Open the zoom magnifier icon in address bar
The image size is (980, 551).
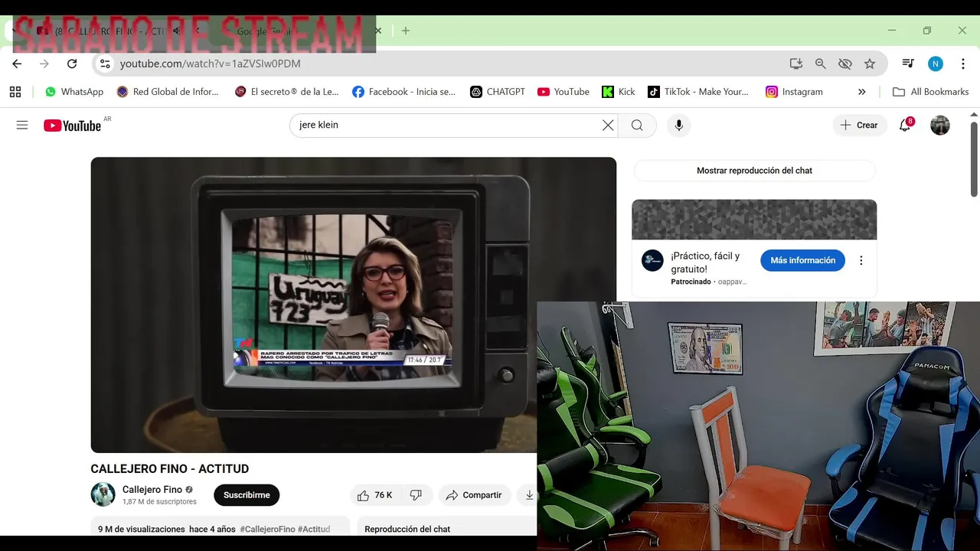click(x=821, y=64)
